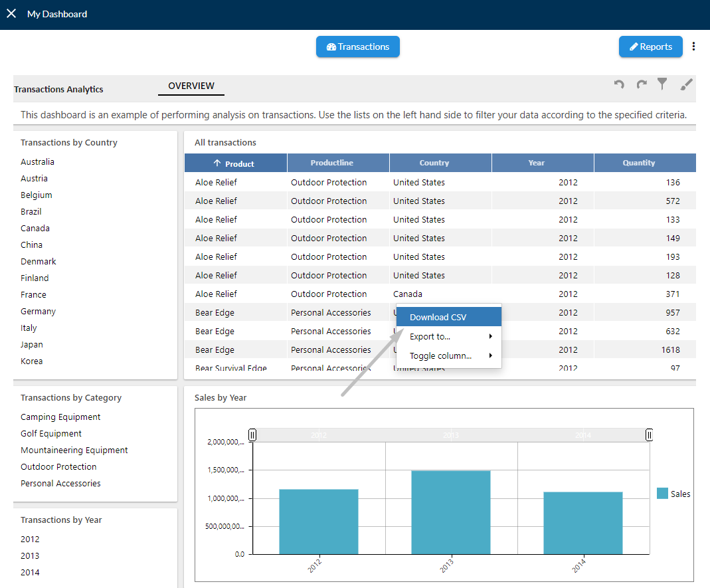Select the left range slider handle
Viewport: 710px width, 588px height.
[252, 435]
